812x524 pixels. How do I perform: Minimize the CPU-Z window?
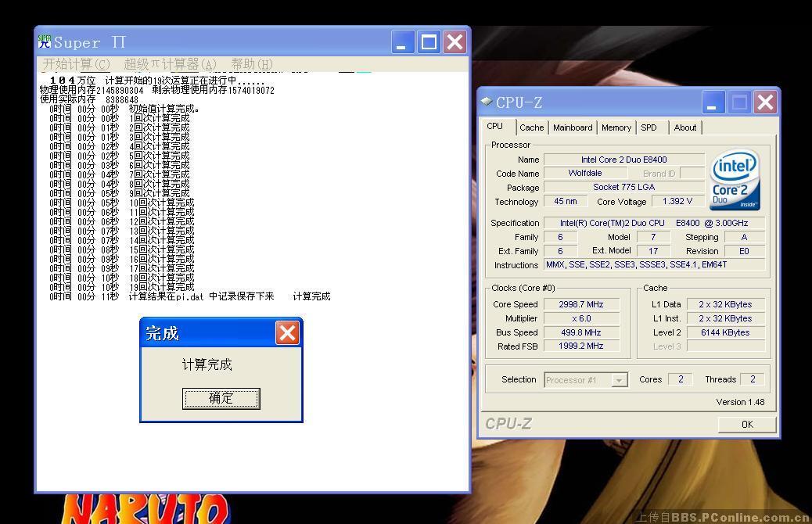[x=713, y=102]
